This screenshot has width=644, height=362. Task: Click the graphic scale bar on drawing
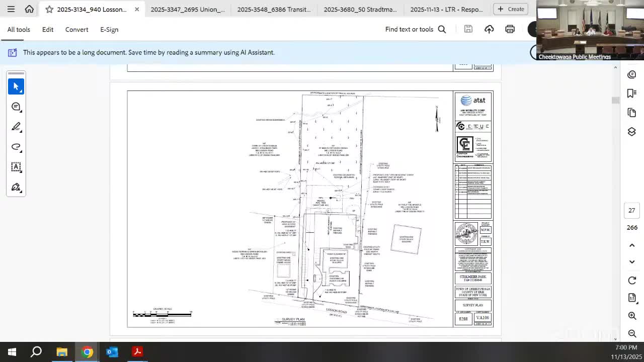point(162,314)
